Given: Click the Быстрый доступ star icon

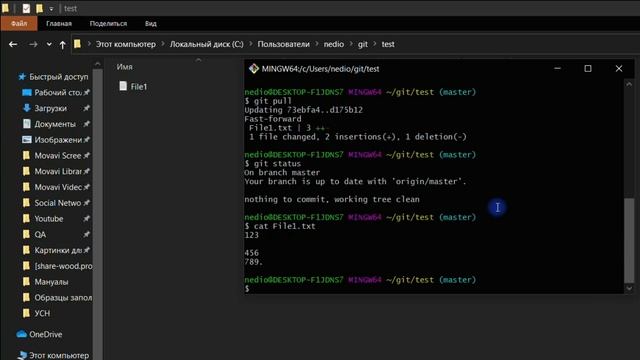Looking at the screenshot, I should tap(22, 76).
